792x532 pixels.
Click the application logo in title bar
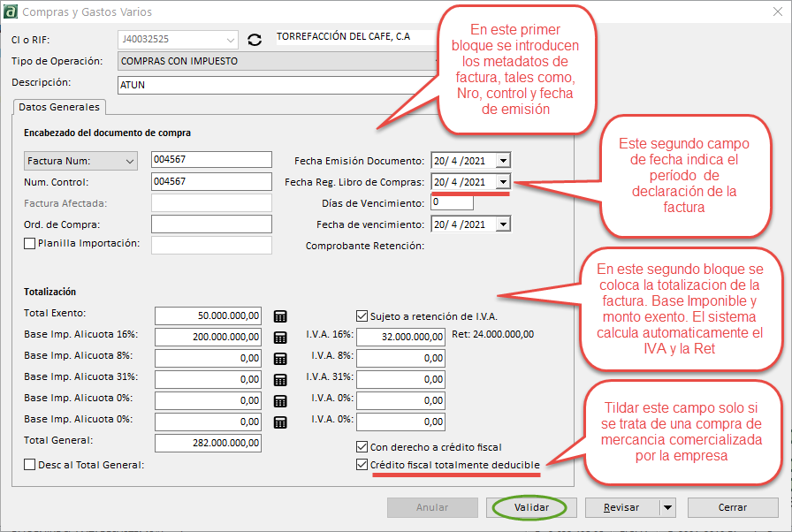[10, 12]
